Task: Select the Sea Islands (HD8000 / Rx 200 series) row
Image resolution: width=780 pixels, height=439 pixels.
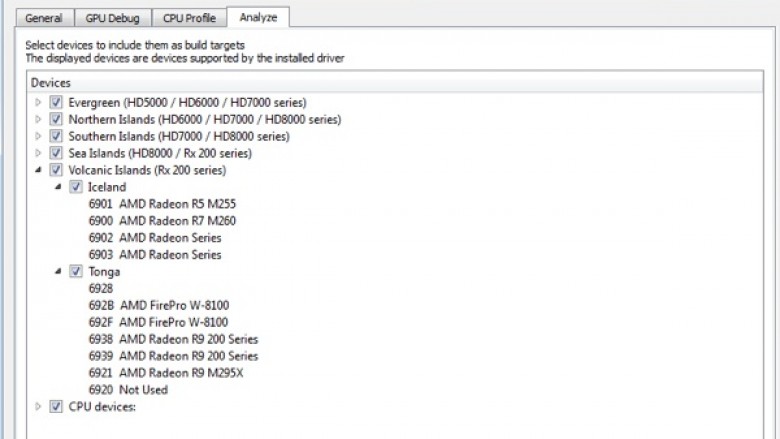Action: (160, 153)
